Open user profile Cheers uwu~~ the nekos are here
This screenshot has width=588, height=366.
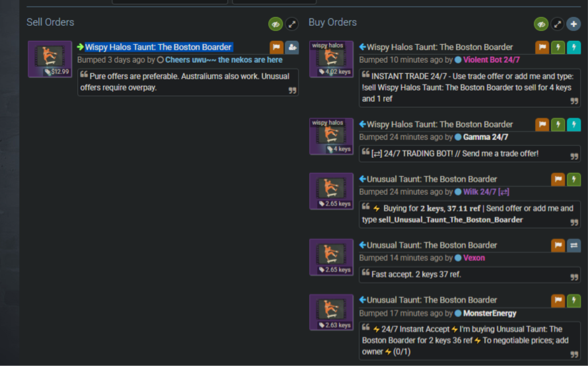[x=224, y=60]
